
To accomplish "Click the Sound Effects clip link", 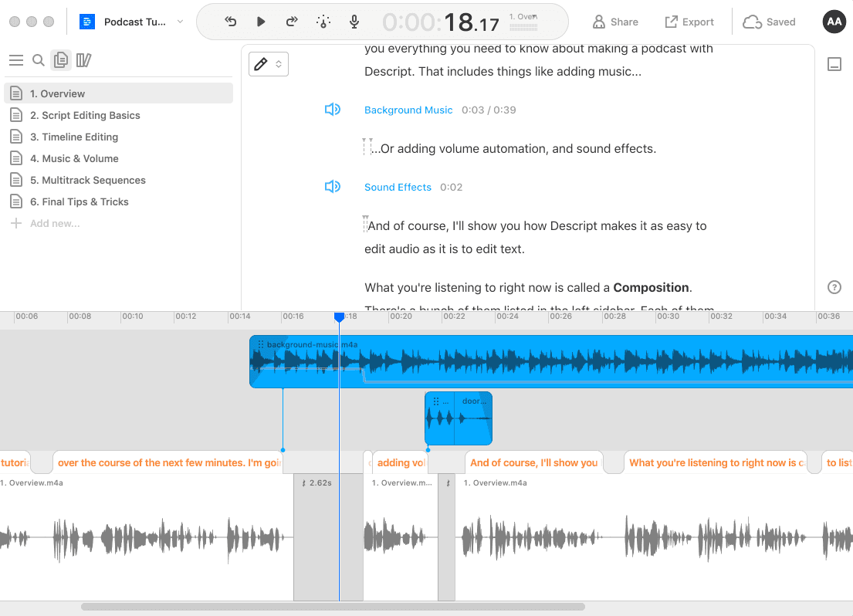I will point(398,188).
